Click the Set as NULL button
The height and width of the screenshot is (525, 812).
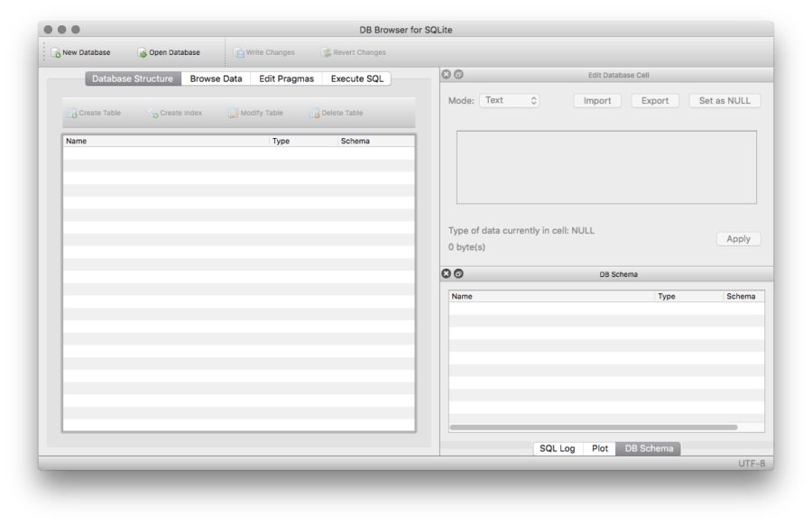(724, 101)
